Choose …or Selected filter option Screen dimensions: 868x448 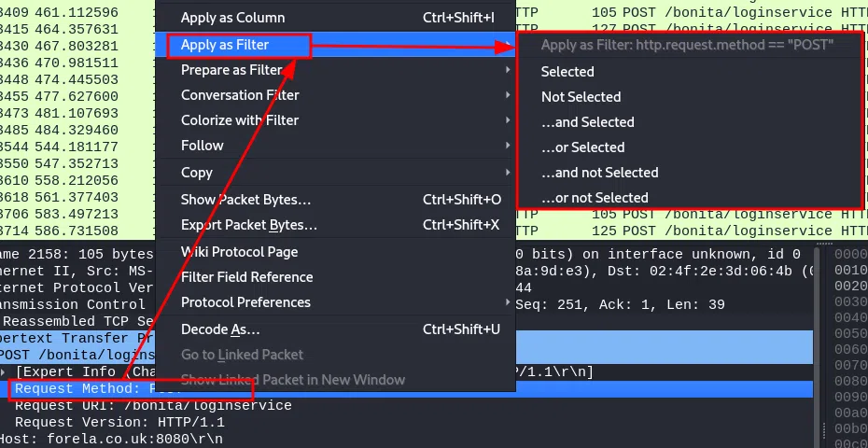pos(582,147)
